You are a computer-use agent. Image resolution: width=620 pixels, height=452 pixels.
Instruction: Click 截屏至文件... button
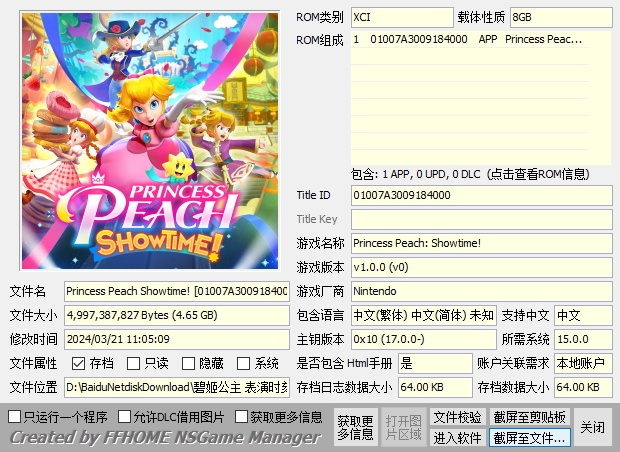pyautogui.click(x=530, y=438)
